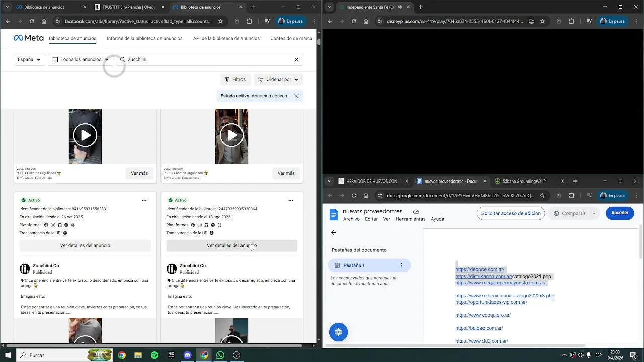Open Google Docs home via document icon
Screen dimensions: 644x362
click(x=334, y=215)
